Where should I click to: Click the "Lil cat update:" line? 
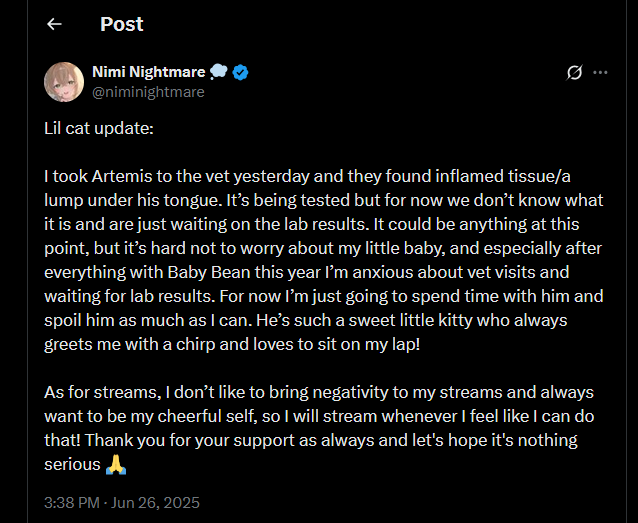point(99,129)
